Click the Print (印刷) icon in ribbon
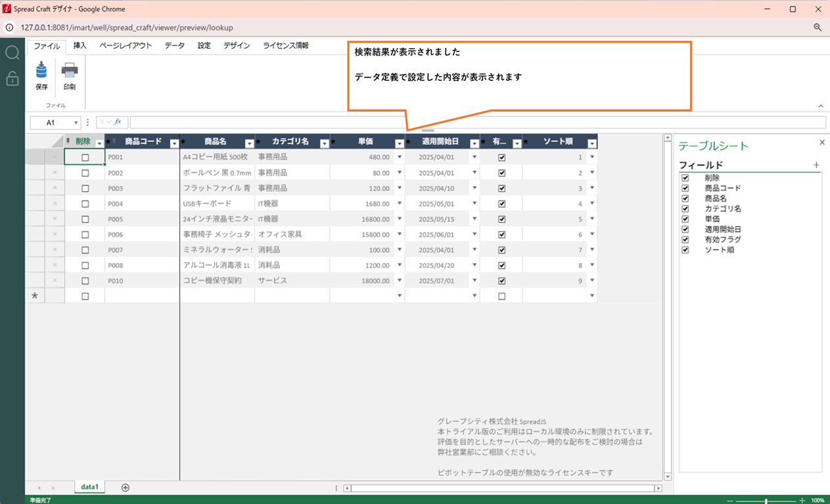The width and height of the screenshot is (830, 504). (x=69, y=70)
